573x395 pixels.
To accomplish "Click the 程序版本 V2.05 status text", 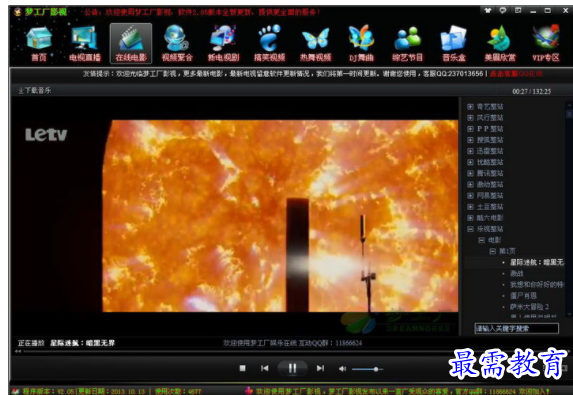I will click(49, 391).
